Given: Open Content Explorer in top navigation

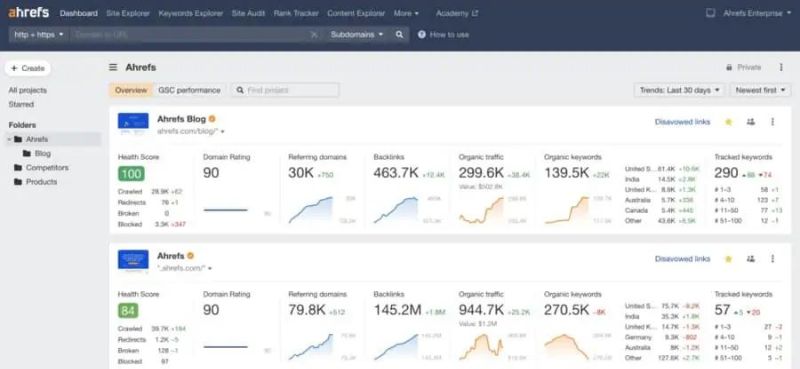Looking at the screenshot, I should click(356, 13).
